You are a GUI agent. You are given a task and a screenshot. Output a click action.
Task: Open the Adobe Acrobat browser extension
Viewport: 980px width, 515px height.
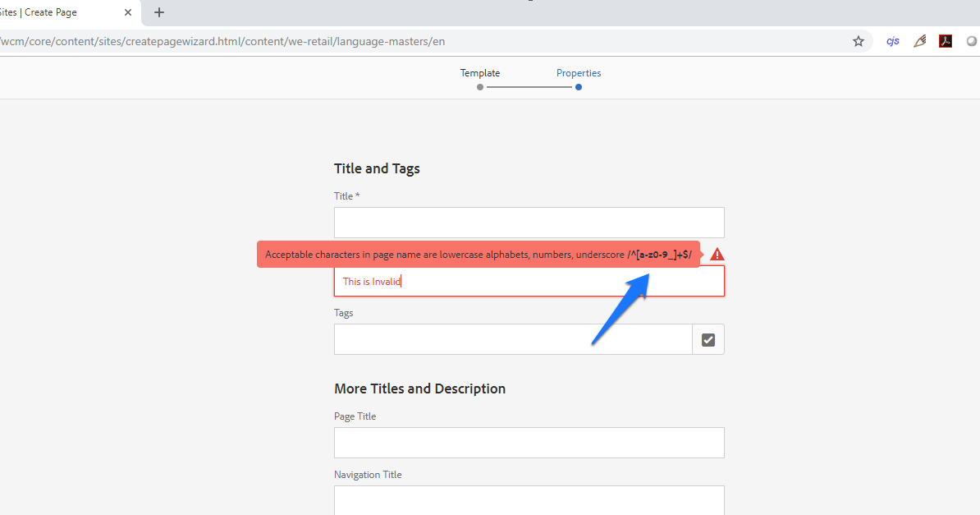[x=946, y=40]
